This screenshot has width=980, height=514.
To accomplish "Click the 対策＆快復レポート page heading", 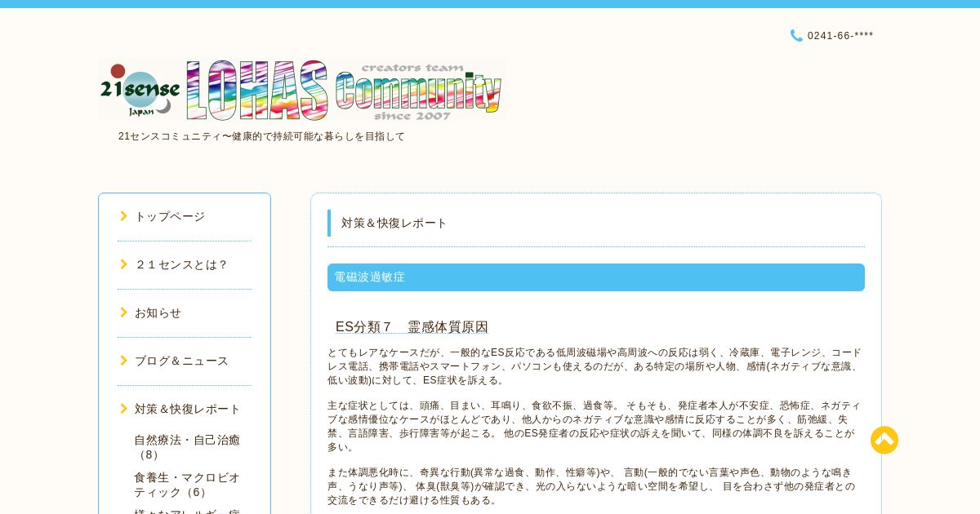I will tap(394, 223).
